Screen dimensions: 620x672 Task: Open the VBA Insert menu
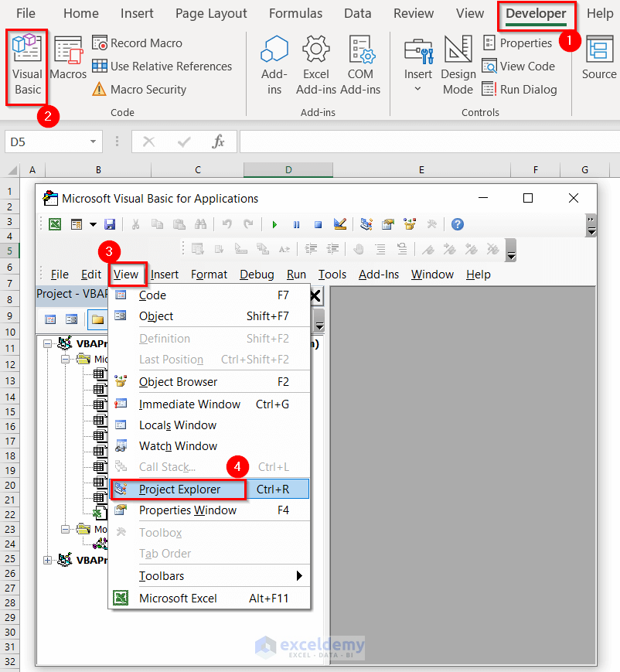pyautogui.click(x=165, y=275)
